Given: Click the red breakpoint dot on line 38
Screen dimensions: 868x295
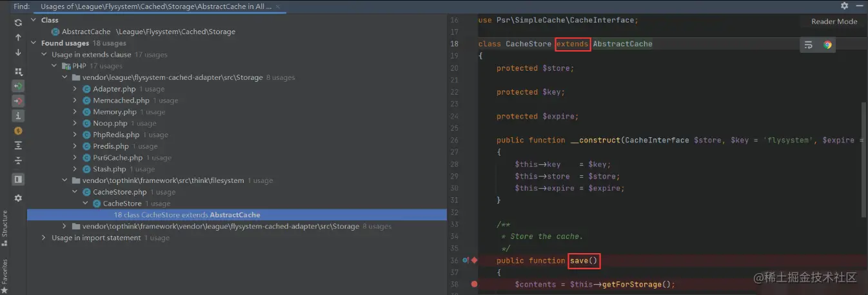Looking at the screenshot, I should tap(474, 284).
